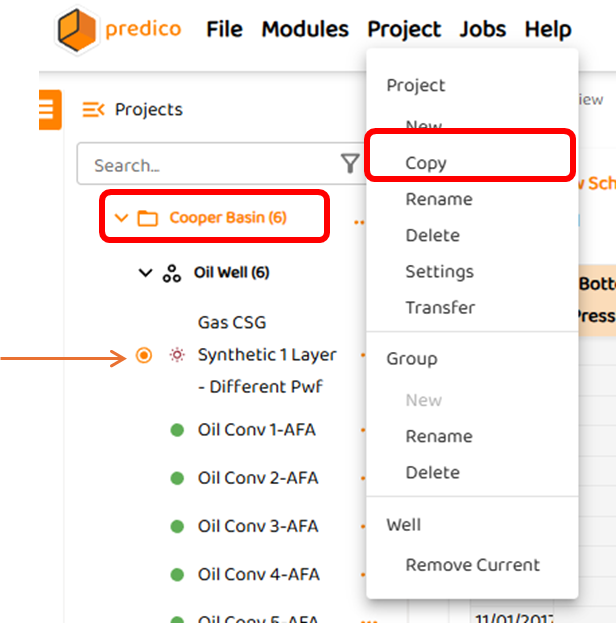The image size is (616, 623).
Task: Select the Oil Conv 2-AFA well
Action: [x=258, y=478]
